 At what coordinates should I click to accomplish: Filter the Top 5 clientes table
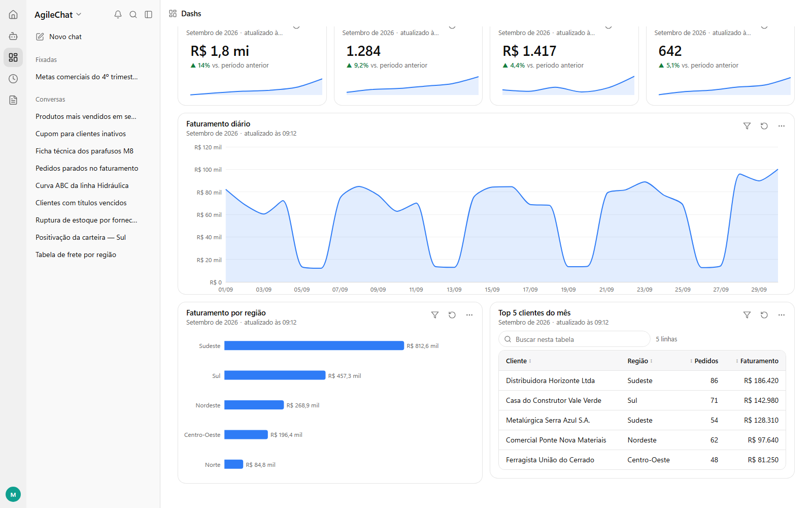[747, 315]
